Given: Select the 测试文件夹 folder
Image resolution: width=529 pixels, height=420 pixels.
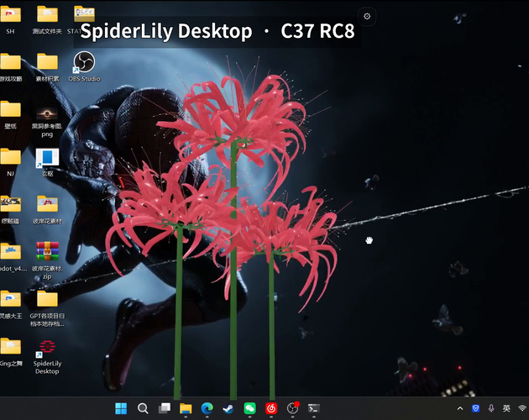Looking at the screenshot, I should coord(47,20).
